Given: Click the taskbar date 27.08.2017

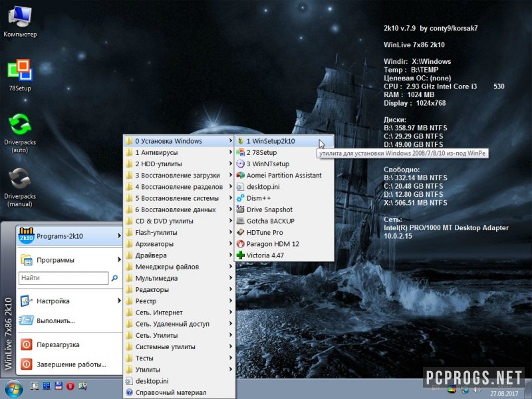Looking at the screenshot, I should (504, 394).
